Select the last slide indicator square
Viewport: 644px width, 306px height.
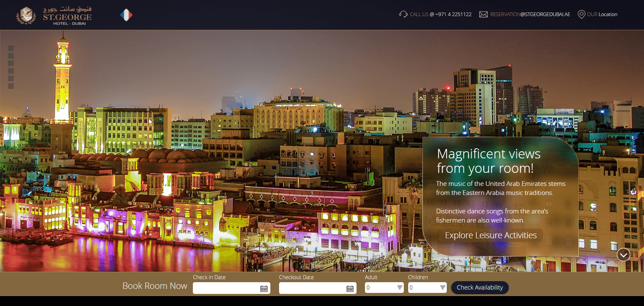11,86
